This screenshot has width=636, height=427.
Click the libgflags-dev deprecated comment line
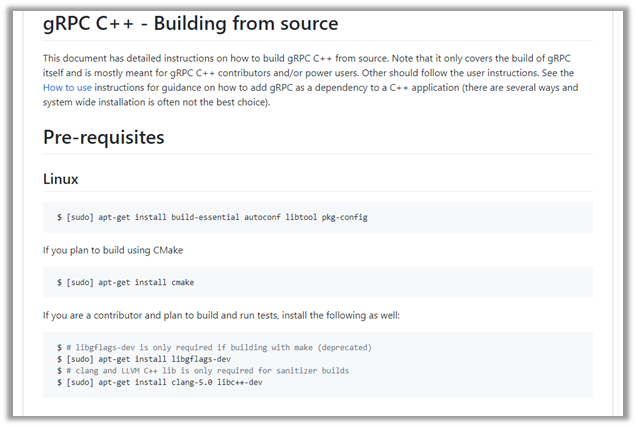214,348
